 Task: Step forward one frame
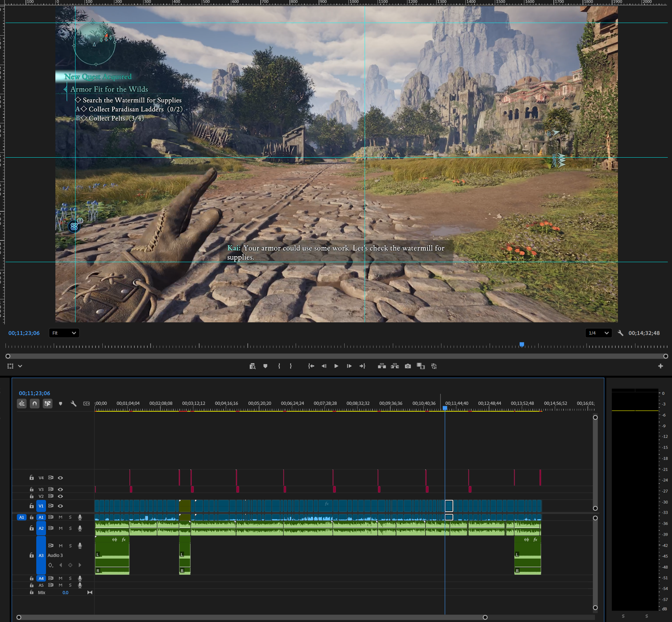click(x=349, y=366)
